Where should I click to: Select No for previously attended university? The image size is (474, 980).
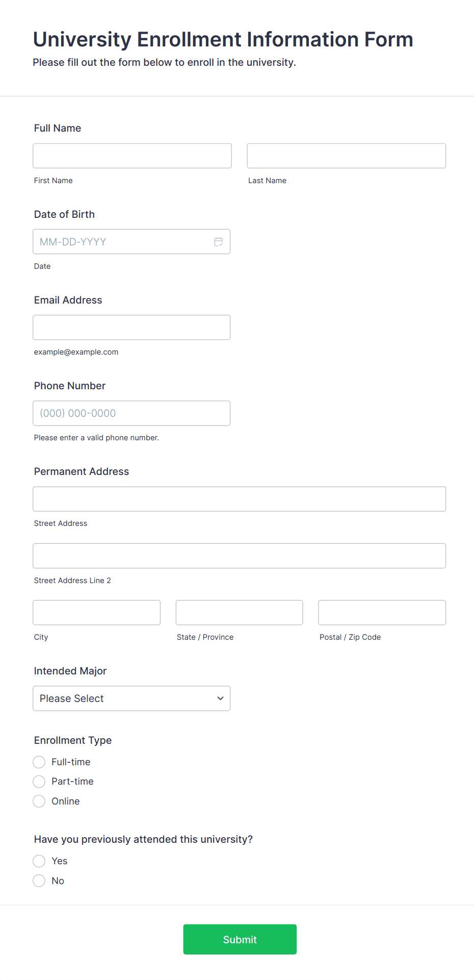point(39,881)
